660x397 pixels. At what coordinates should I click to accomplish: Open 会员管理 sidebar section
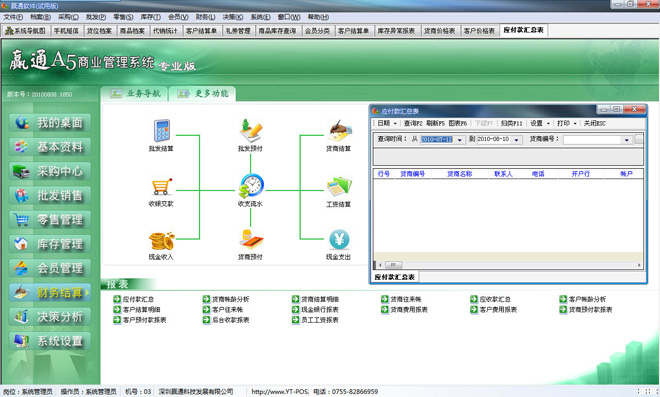click(50, 268)
